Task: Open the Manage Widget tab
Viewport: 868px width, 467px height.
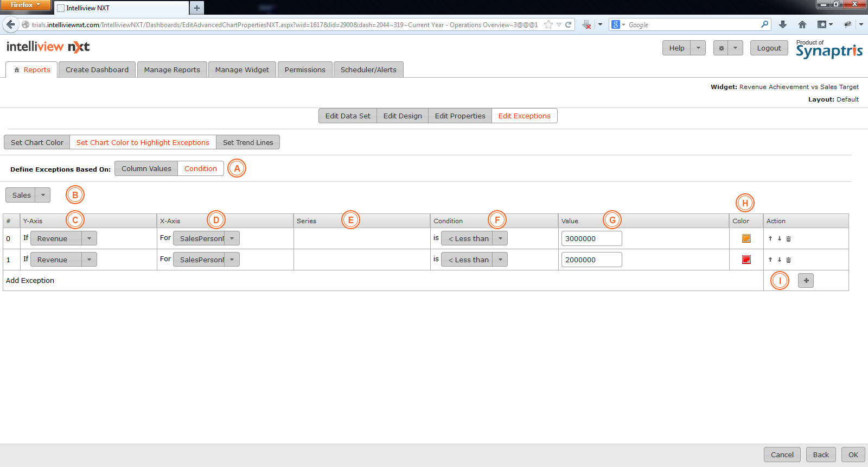Action: (242, 70)
